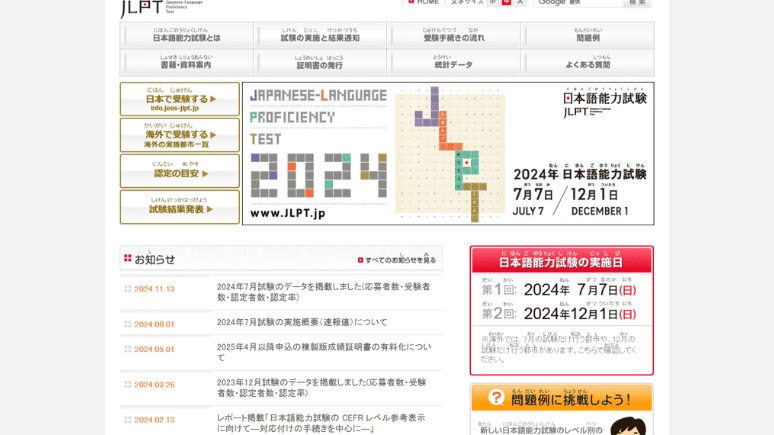Click the JLPT 2024 main banner image
Viewport: 774px width, 435px height.
448,154
